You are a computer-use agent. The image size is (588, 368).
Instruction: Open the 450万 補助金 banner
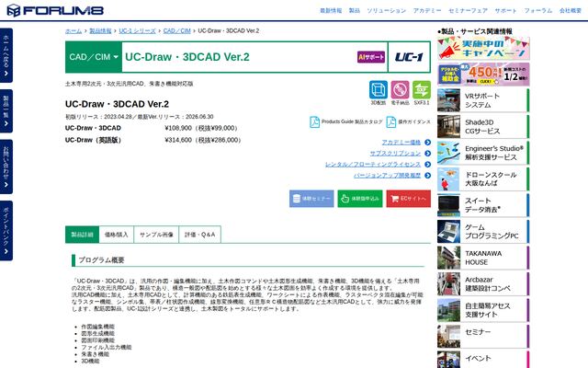pos(483,75)
